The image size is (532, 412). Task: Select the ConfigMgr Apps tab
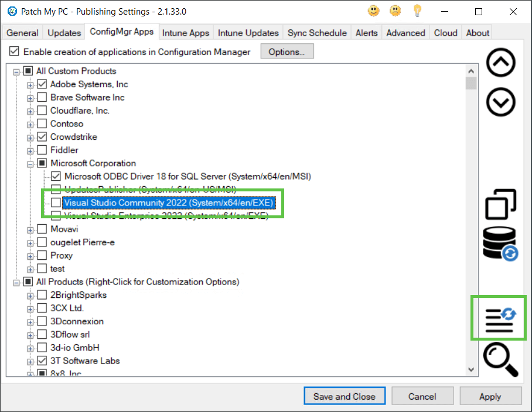[121, 32]
